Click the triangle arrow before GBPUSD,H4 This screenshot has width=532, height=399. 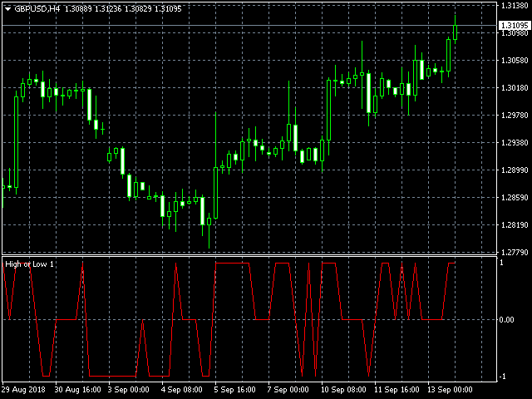tap(7, 9)
